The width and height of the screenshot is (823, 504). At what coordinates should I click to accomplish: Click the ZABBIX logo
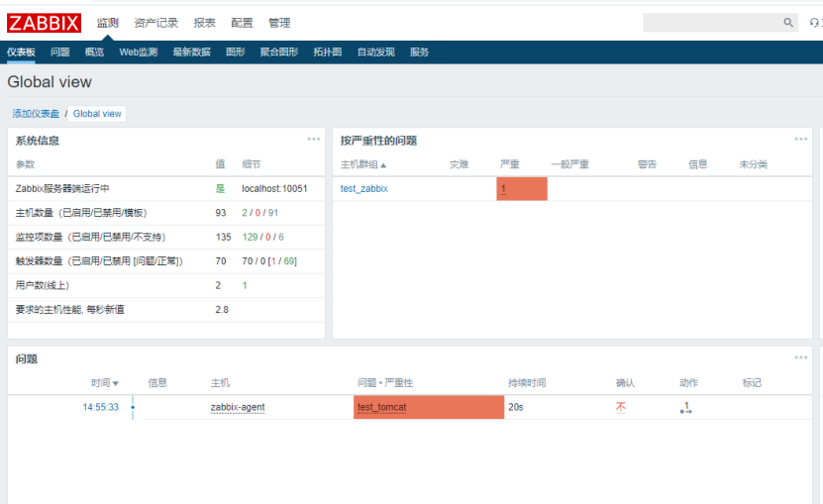point(45,23)
